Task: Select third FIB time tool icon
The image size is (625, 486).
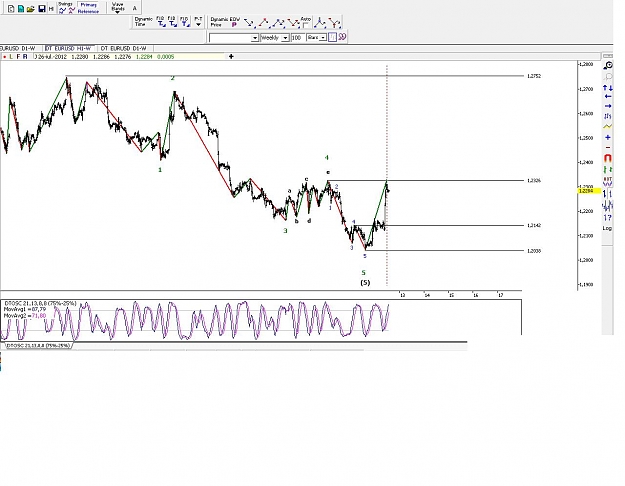Action: click(x=184, y=22)
